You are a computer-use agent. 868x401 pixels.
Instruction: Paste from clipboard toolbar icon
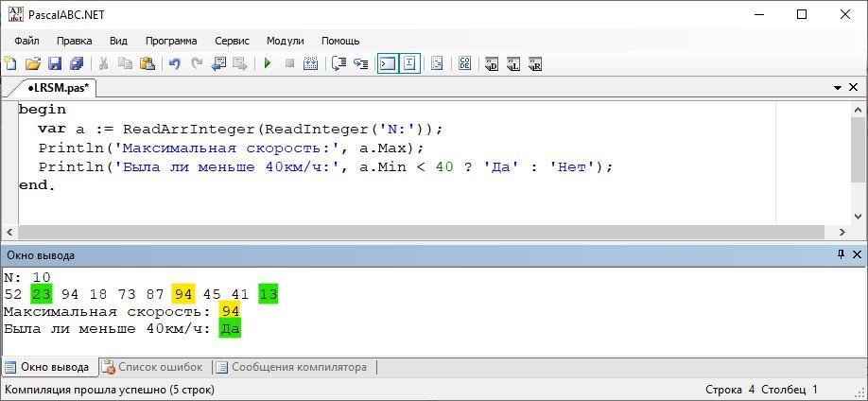click(x=147, y=63)
